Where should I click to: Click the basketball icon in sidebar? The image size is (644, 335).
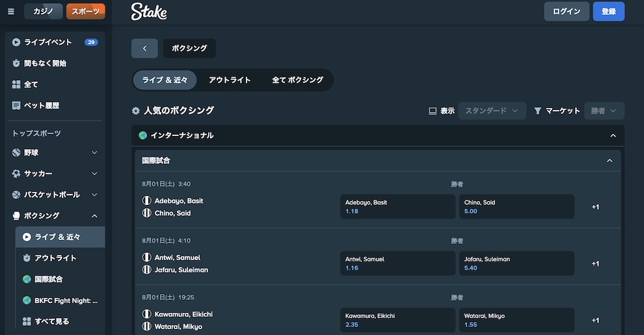coord(16,194)
